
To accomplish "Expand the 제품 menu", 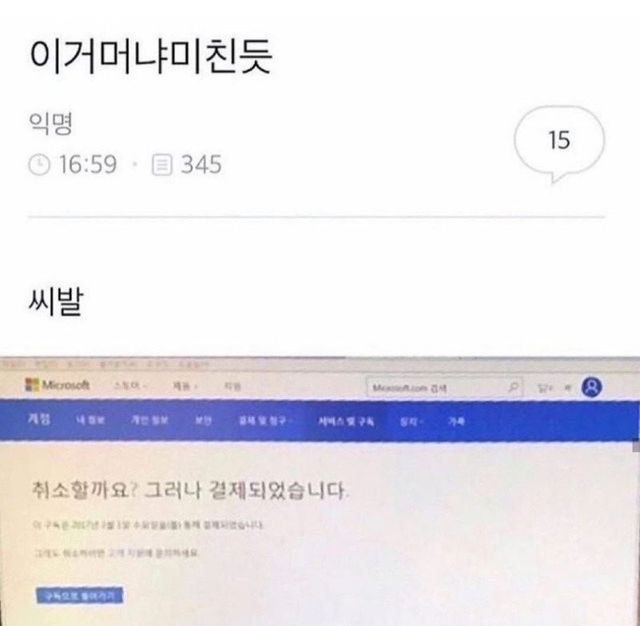I will pyautogui.click(x=185, y=386).
